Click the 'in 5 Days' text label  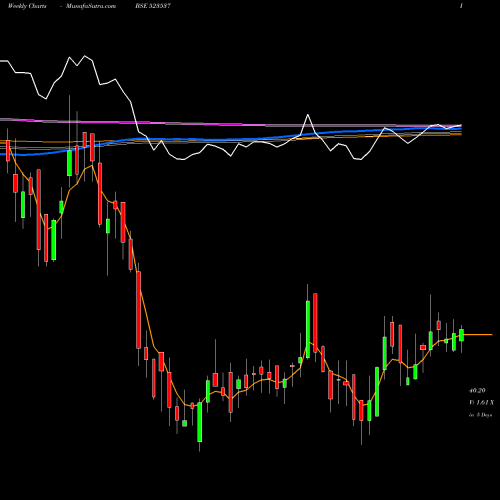(481, 415)
